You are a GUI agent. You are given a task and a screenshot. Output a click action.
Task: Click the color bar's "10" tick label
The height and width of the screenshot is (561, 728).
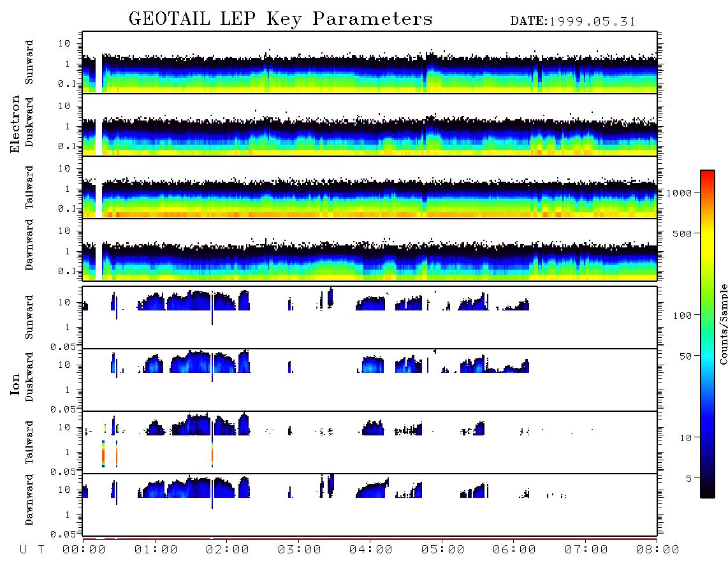pyautogui.click(x=686, y=437)
